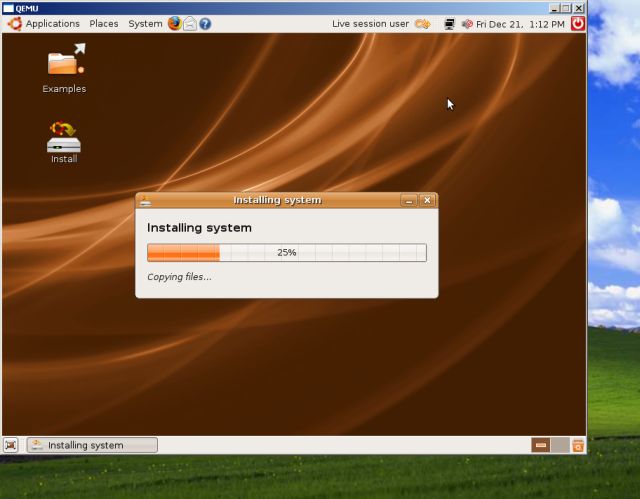Click Show Desktop button in bottom panel
This screenshot has height=499, width=640.
(11, 445)
